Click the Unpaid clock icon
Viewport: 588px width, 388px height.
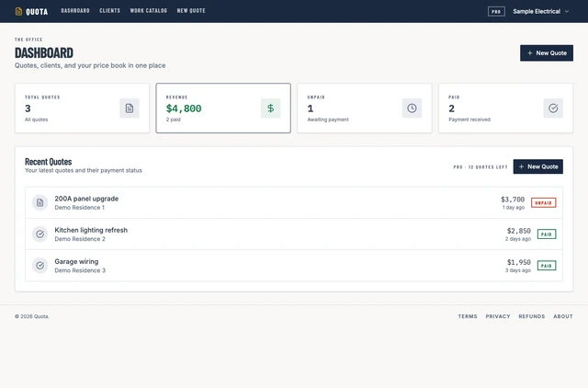coord(412,108)
